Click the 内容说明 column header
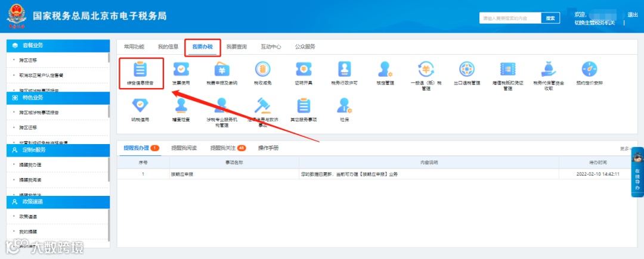Screen dimensions: 644x259 click(429, 163)
